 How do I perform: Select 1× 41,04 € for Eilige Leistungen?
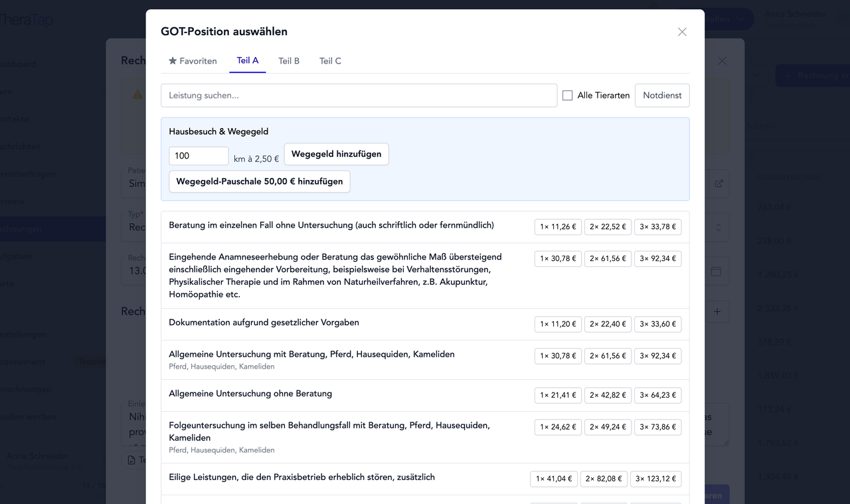[554, 479]
